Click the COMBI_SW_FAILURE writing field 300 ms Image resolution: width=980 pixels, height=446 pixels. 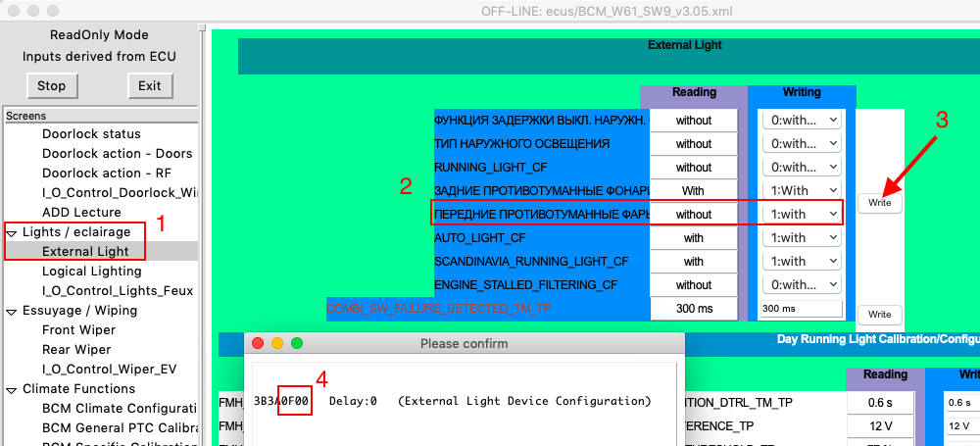(x=802, y=309)
